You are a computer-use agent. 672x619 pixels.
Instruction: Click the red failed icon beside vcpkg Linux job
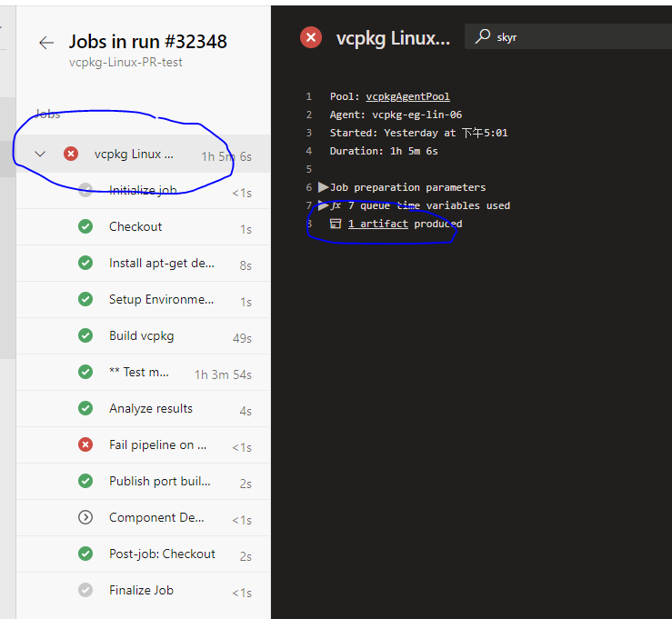[x=71, y=154]
